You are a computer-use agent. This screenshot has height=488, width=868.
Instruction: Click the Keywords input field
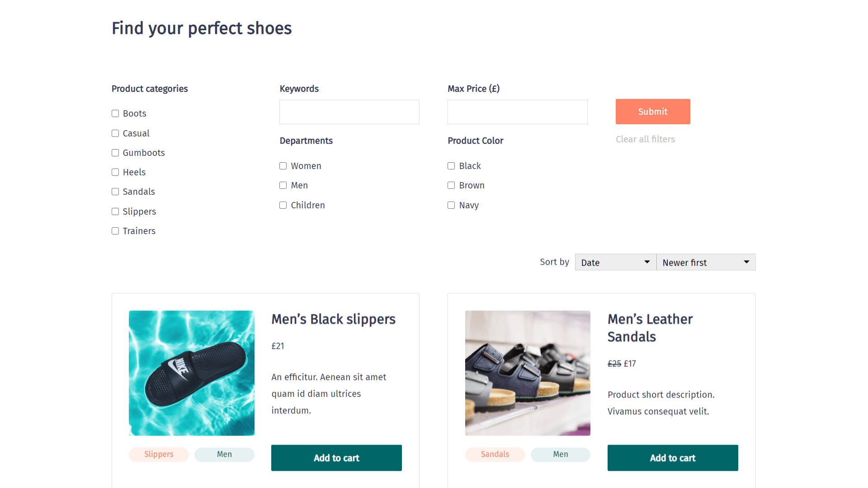349,112
